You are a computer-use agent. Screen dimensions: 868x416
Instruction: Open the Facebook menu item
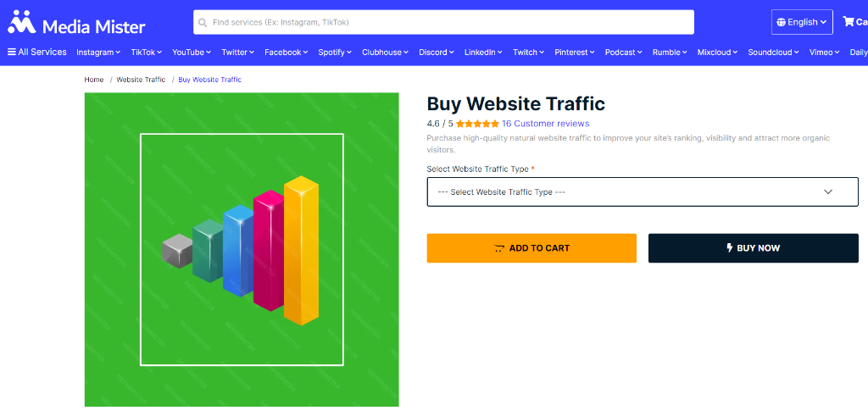pyautogui.click(x=286, y=53)
